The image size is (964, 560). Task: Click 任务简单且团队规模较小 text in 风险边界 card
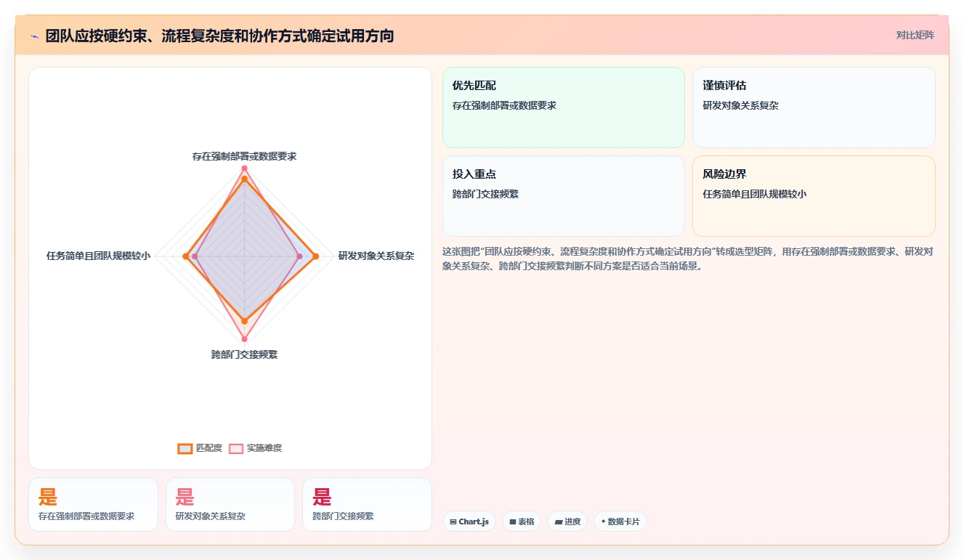[x=755, y=194]
